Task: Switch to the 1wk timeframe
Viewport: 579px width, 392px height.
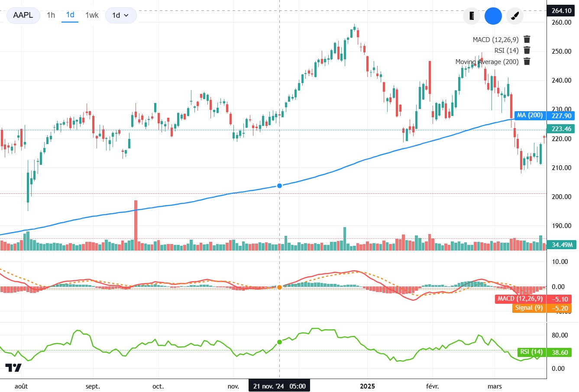Action: click(x=92, y=15)
